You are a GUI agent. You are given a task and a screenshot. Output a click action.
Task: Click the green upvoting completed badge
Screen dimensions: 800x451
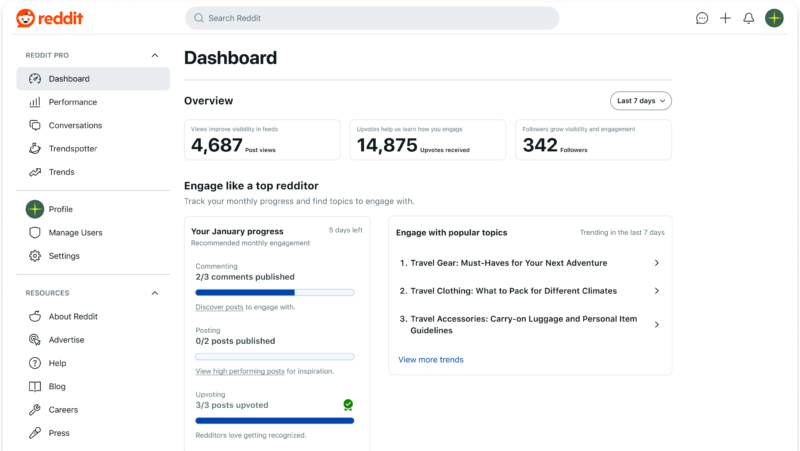click(x=348, y=405)
